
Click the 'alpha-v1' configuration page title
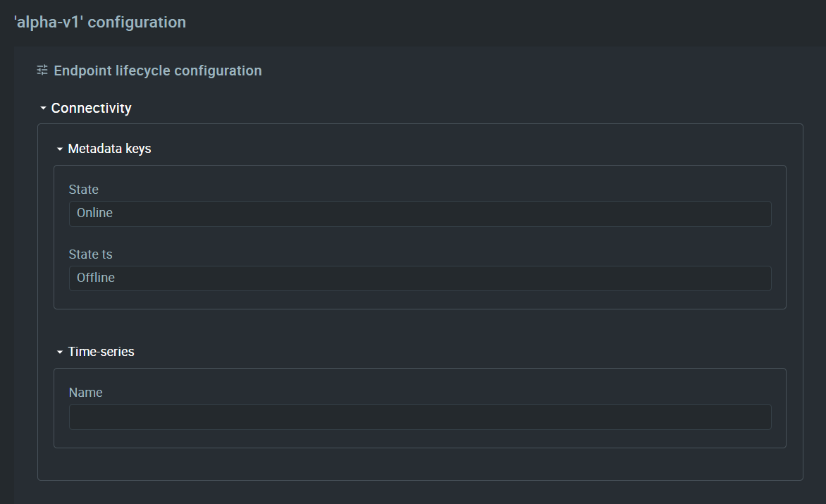click(x=99, y=22)
